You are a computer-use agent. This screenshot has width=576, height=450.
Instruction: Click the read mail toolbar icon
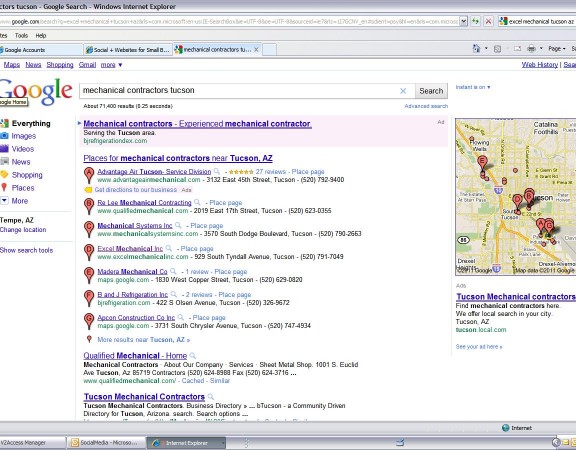(x=517, y=48)
